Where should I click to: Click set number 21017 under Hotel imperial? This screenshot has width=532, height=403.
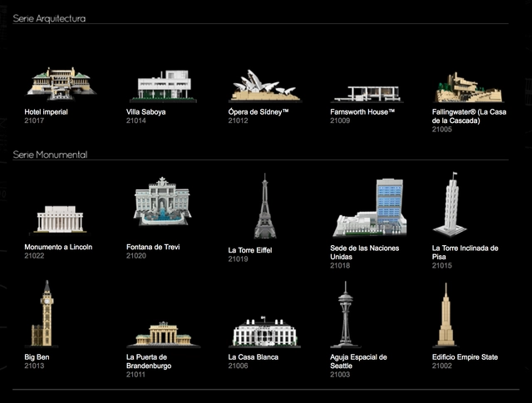pyautogui.click(x=34, y=120)
